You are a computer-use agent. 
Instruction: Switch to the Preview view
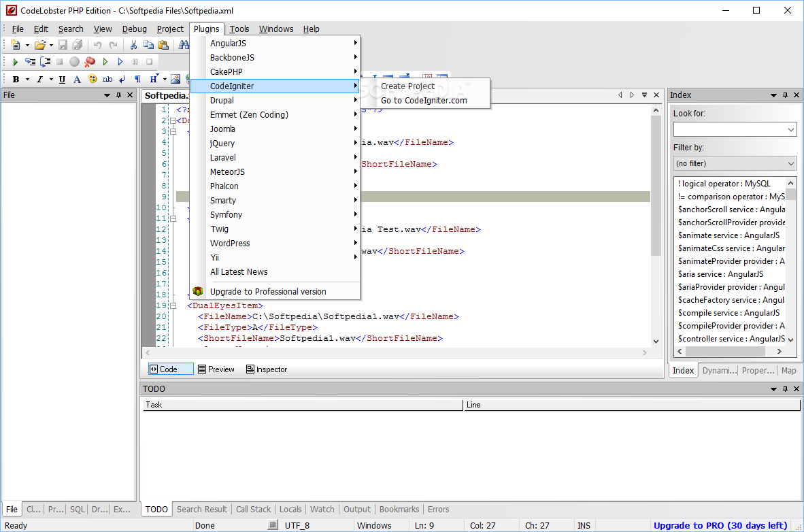(216, 369)
